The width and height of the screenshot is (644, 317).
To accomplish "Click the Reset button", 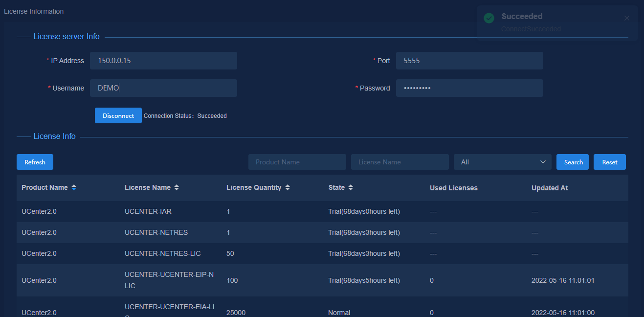I will (x=610, y=162).
